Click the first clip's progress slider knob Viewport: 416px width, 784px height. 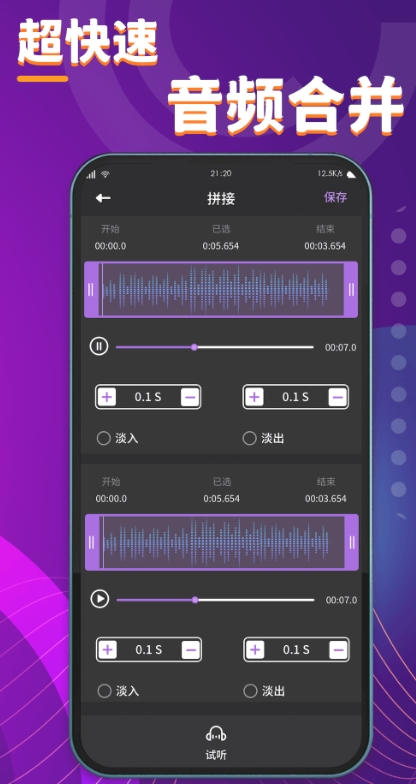(x=194, y=347)
